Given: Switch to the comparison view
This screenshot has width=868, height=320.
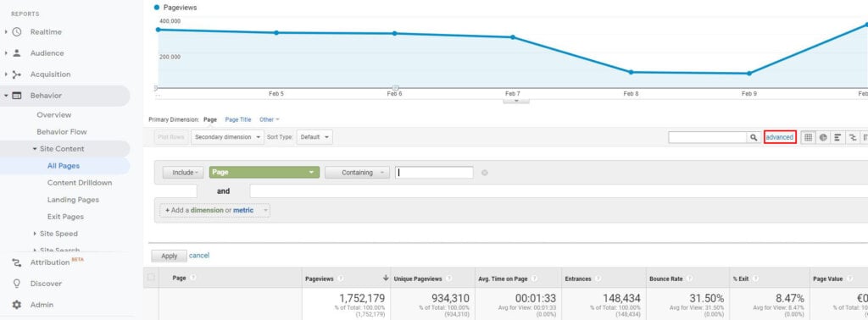Looking at the screenshot, I should [x=853, y=137].
